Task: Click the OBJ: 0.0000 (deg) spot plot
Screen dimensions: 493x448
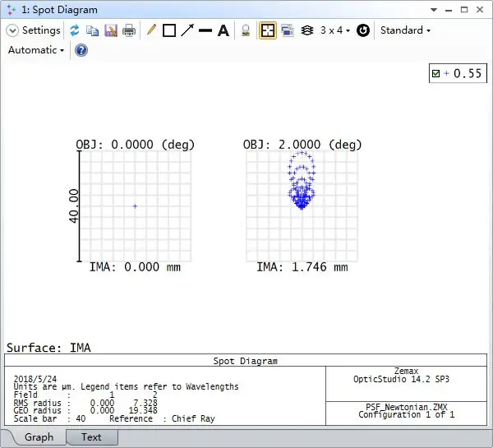Action: [135, 206]
